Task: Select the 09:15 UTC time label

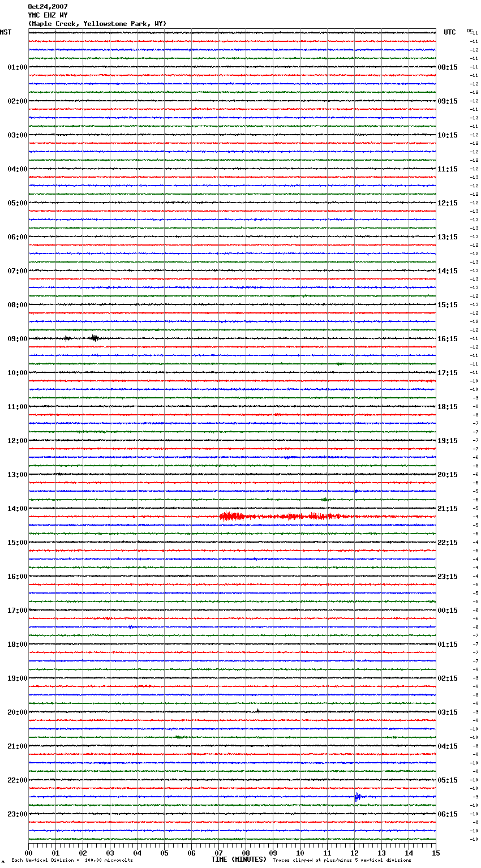Action: pos(448,101)
